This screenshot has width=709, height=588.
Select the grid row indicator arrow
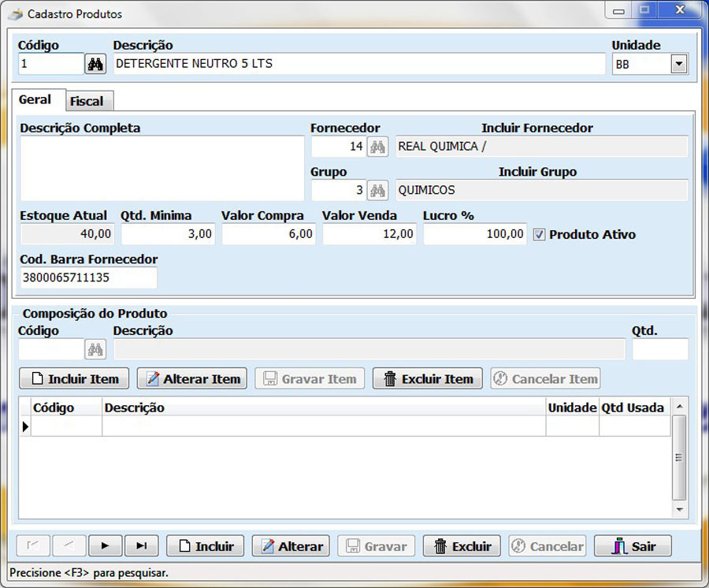[25, 426]
